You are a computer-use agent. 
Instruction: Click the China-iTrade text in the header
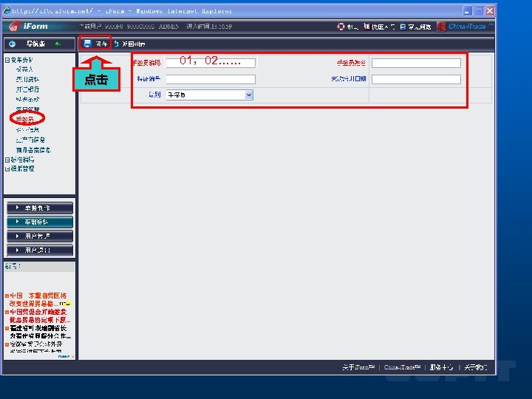click(467, 26)
